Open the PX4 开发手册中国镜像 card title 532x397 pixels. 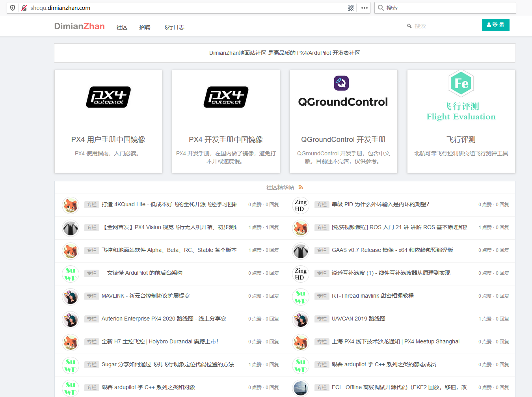(226, 140)
